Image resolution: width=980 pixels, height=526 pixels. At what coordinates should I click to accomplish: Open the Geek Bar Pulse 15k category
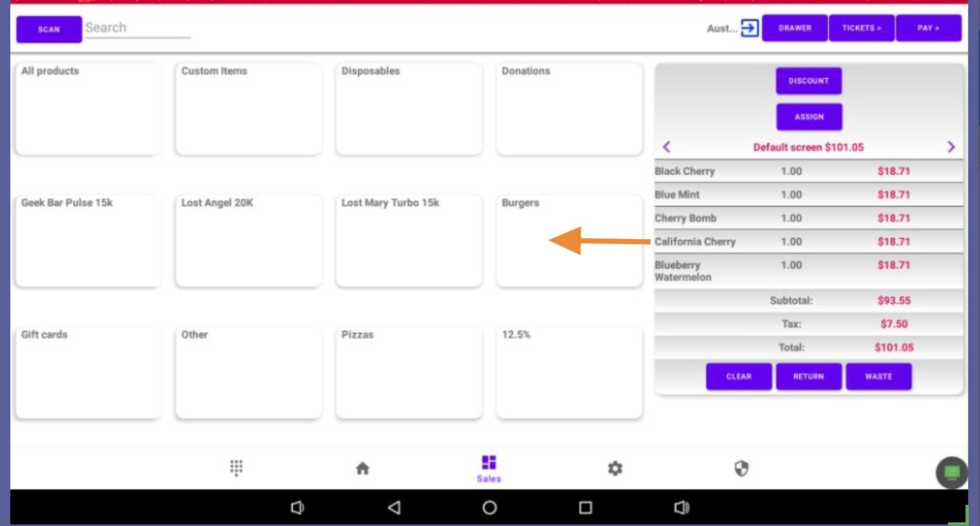click(88, 241)
